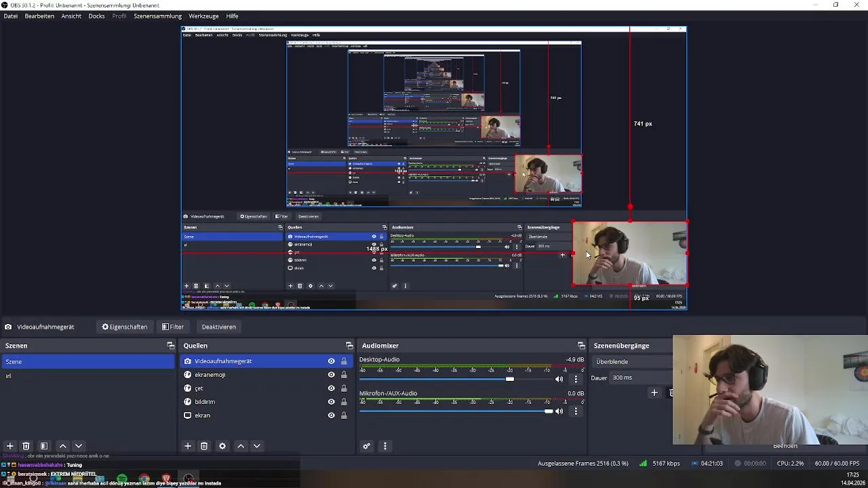
Task: Select the irl scene
Action: [x=87, y=375]
